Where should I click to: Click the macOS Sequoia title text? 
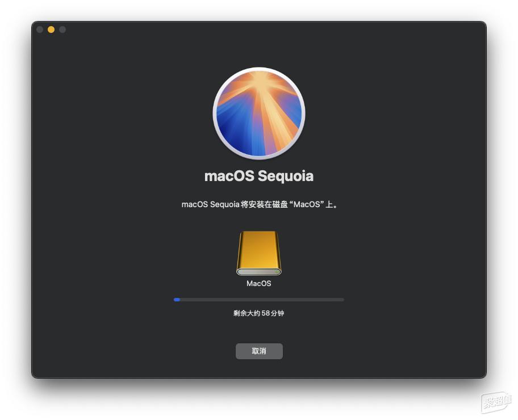pyautogui.click(x=259, y=176)
